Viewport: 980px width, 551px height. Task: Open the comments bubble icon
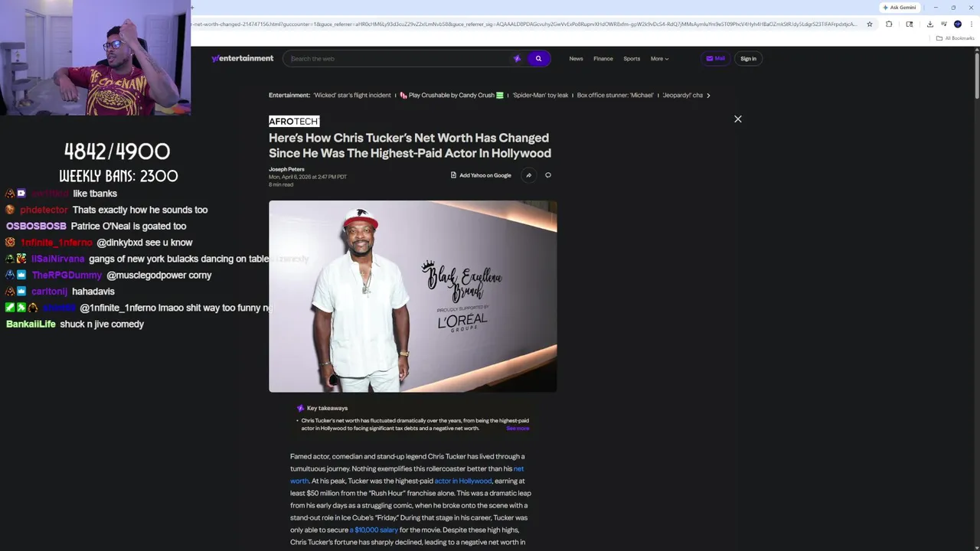pos(548,175)
